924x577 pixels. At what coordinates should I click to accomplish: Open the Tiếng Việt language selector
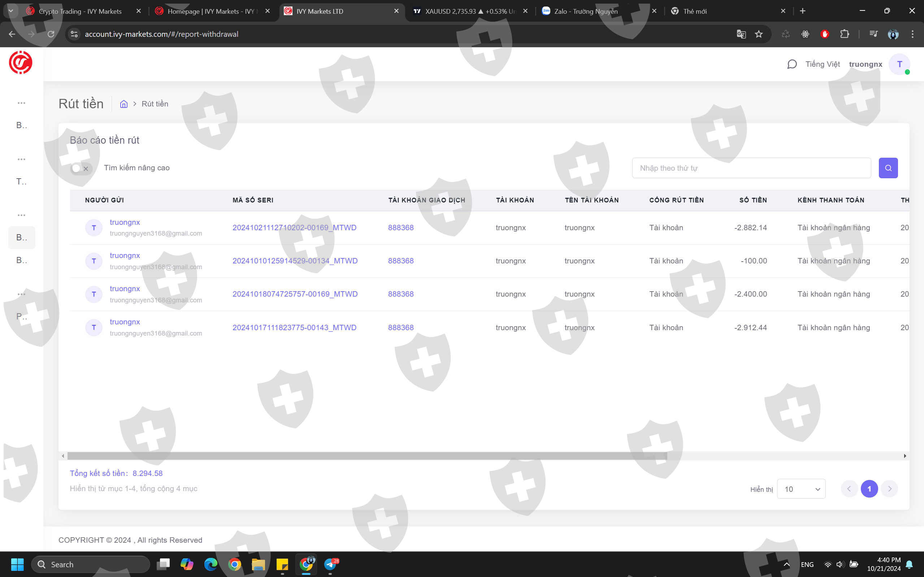(823, 64)
